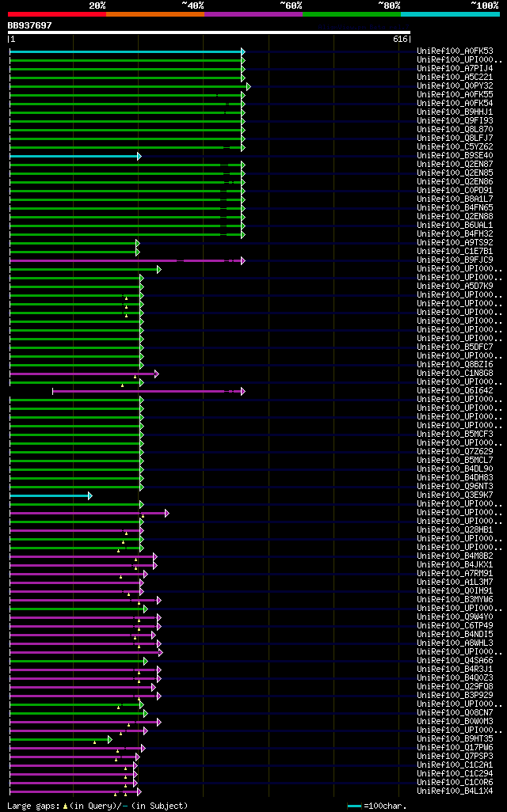Select the UniRef100_Q2EN85 label
Viewport: 507px width, 812px height.
[456, 173]
